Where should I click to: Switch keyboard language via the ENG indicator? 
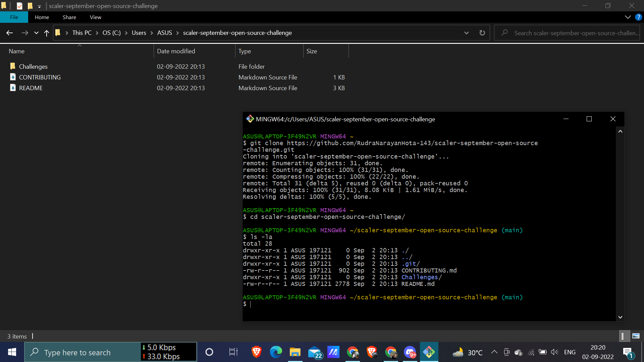[570, 352]
